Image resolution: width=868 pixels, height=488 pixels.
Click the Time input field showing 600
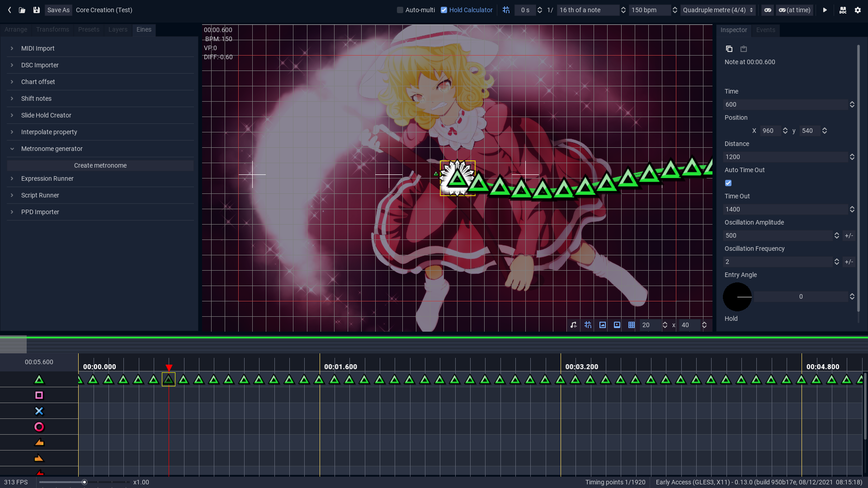tap(786, 104)
